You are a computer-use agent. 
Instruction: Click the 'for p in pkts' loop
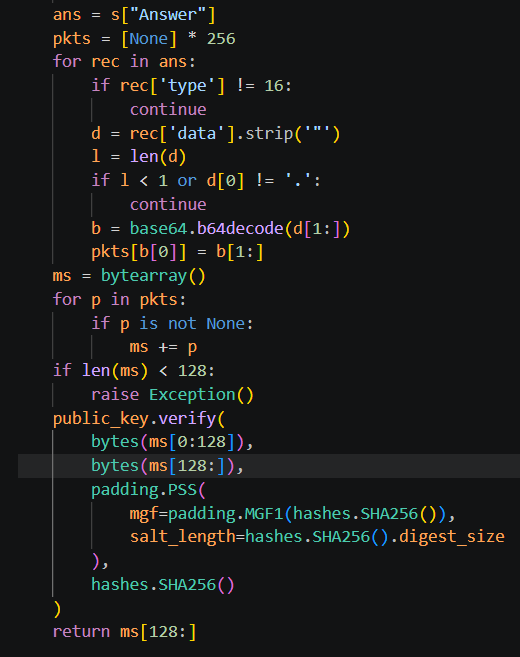pos(119,300)
